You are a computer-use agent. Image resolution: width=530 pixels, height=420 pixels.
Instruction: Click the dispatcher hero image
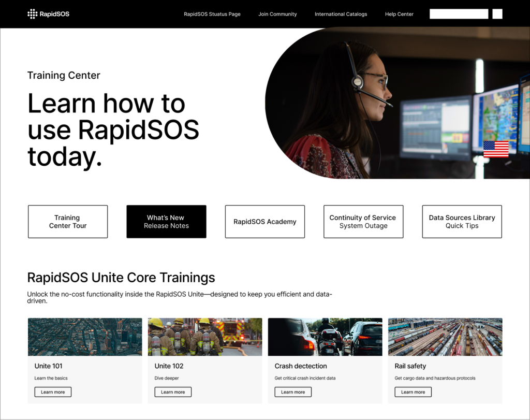pyautogui.click(x=397, y=103)
